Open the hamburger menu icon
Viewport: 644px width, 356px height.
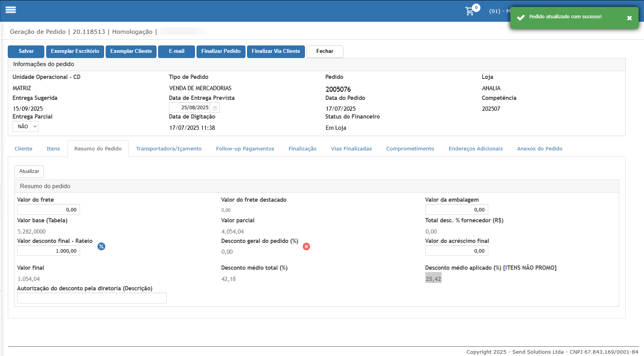tap(10, 10)
